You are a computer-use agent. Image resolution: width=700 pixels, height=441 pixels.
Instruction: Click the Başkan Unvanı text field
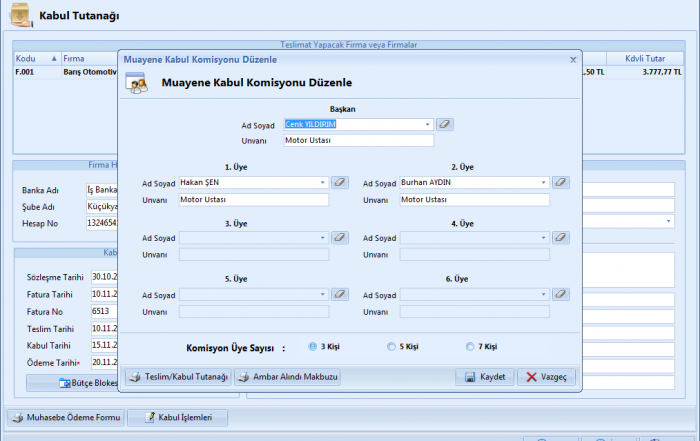[358, 141]
